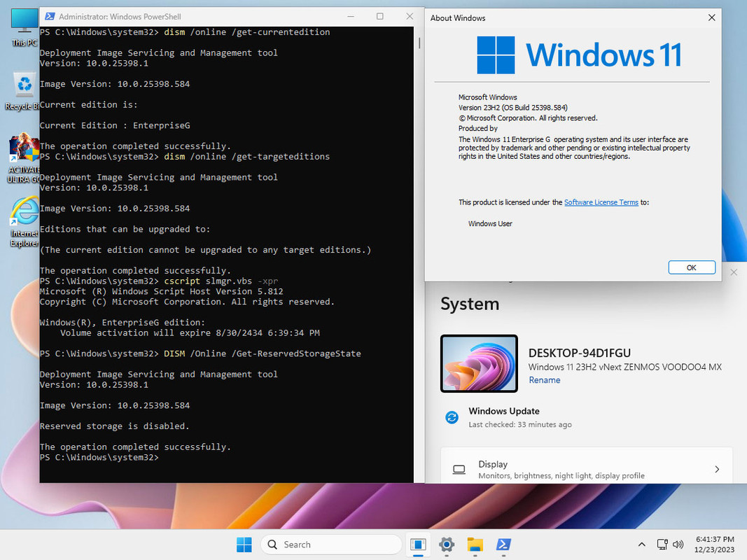Click the 'Version 23H2 (OS Build 25398.584)' text
The image size is (747, 560).
[512, 108]
